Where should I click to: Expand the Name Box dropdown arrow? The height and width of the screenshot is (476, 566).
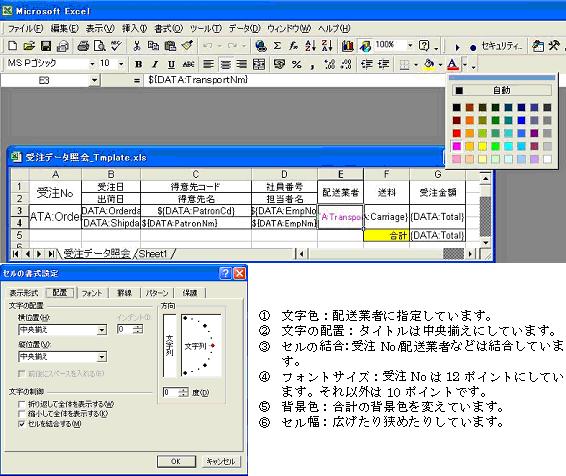point(94,80)
